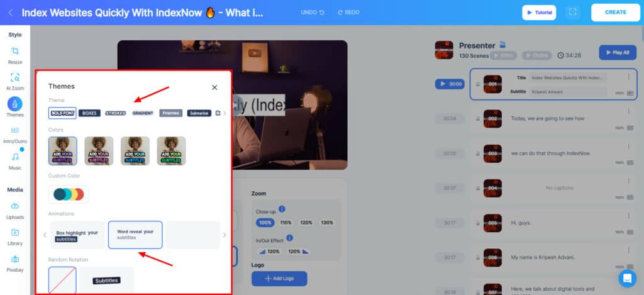Open options menu for scene 001

[x=628, y=77]
